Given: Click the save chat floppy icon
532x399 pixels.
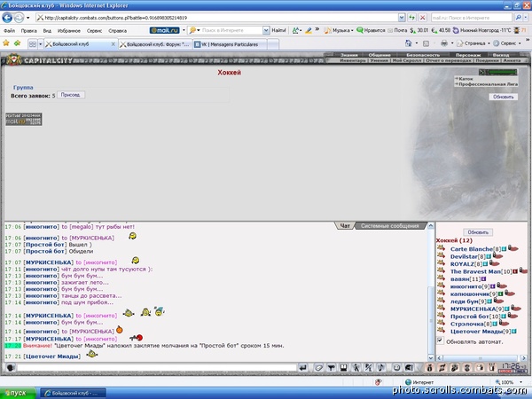Looking at the screenshot, I should [343, 367].
